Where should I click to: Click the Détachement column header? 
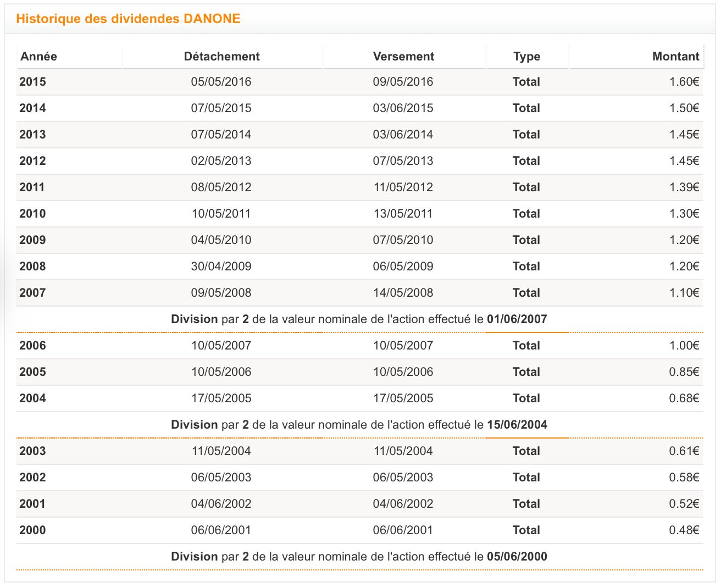pos(221,57)
